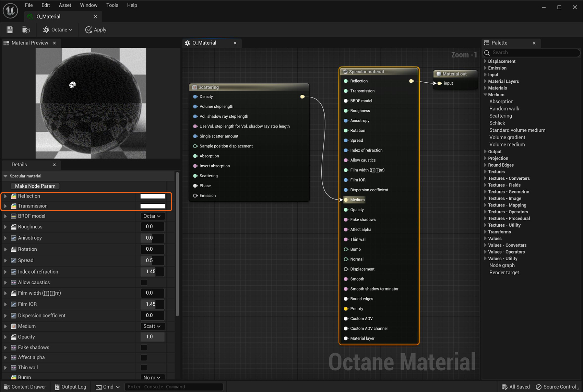This screenshot has height=392, width=583.
Task: Click the Medium property icon in Details
Action: pyautogui.click(x=14, y=326)
